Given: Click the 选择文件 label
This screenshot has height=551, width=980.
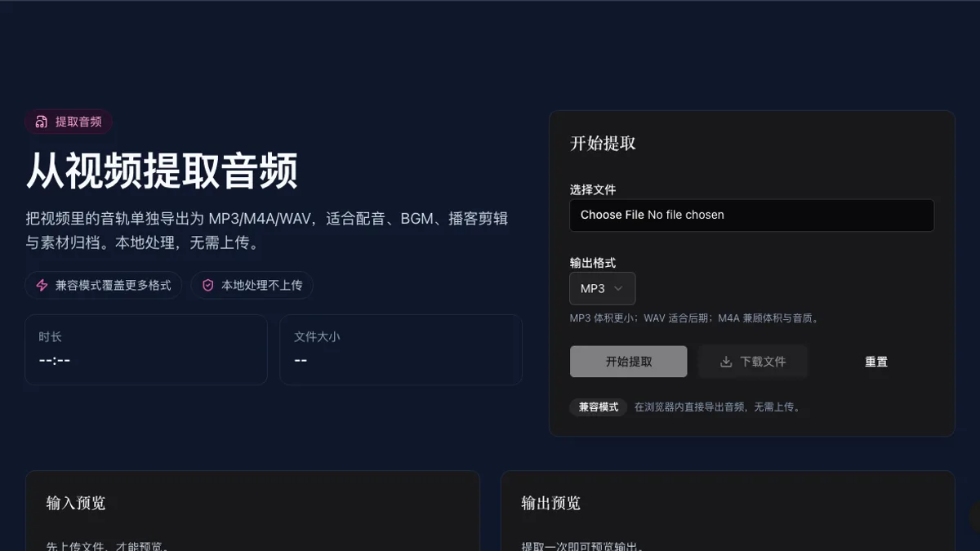Looking at the screenshot, I should click(x=593, y=189).
